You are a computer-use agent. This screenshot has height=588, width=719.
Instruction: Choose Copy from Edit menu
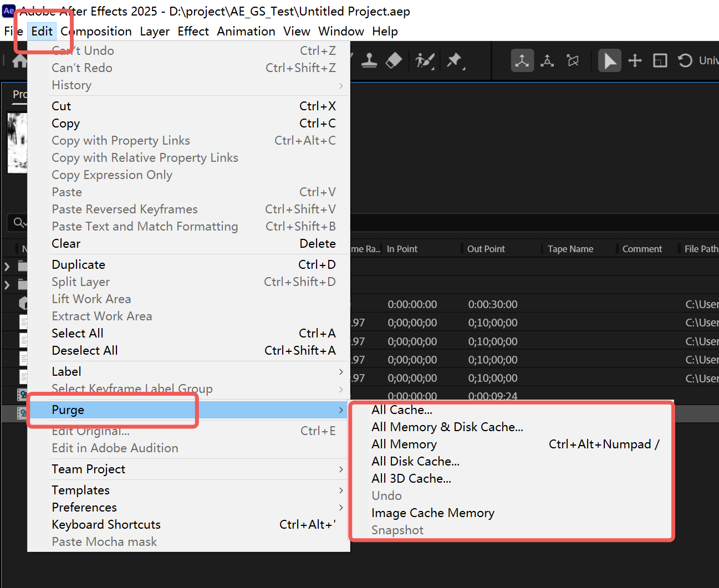tap(188, 123)
